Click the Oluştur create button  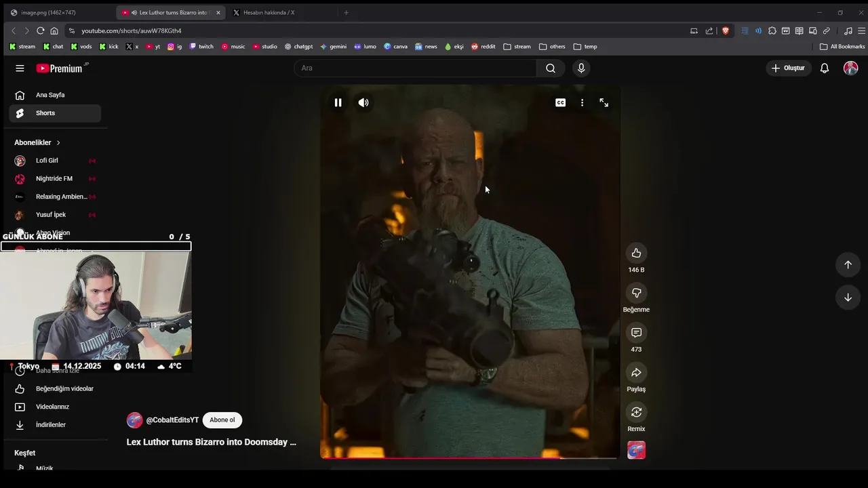coord(789,68)
